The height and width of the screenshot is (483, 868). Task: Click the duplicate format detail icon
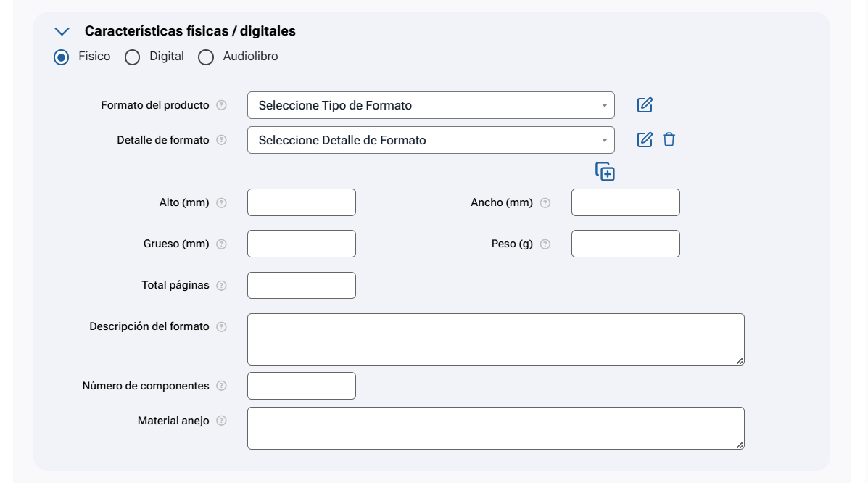[x=605, y=172]
